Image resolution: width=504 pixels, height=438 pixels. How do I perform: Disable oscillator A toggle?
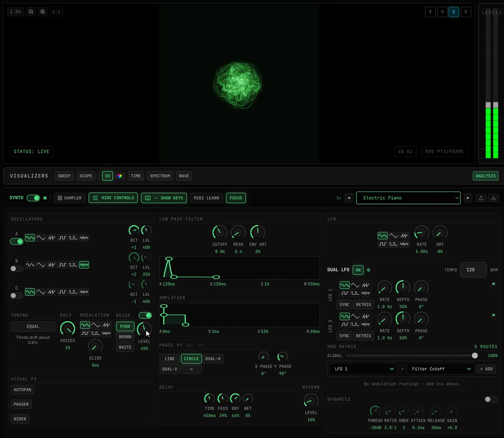coord(17,241)
